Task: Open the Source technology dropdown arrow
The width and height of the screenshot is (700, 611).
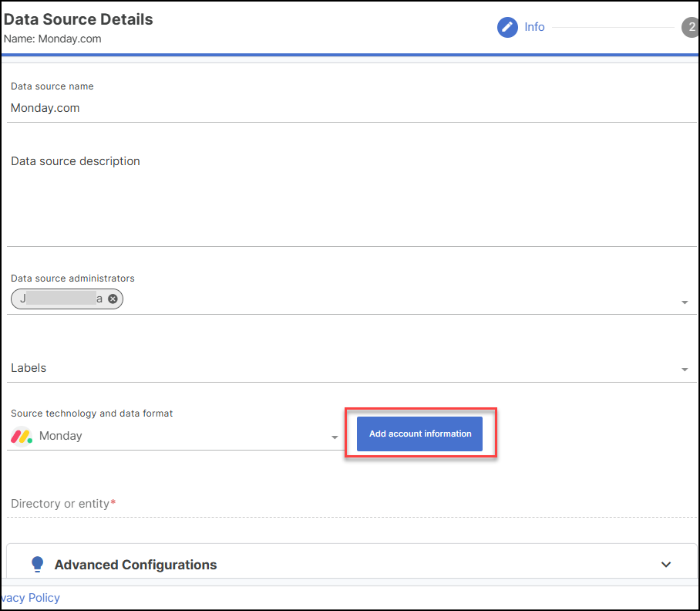Action: pyautogui.click(x=335, y=437)
